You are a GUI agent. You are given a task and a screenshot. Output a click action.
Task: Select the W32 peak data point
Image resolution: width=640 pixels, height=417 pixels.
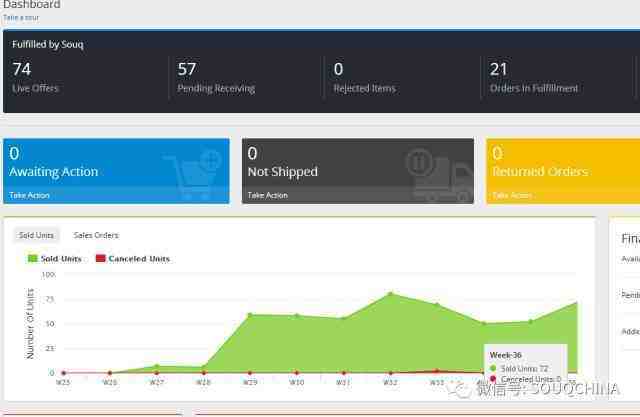(x=391, y=293)
